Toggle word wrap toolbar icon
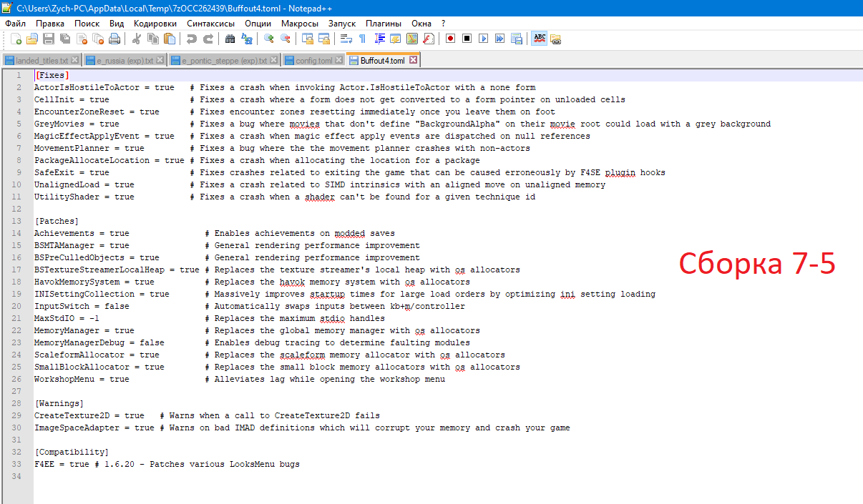Image resolution: width=863 pixels, height=504 pixels. (x=346, y=39)
